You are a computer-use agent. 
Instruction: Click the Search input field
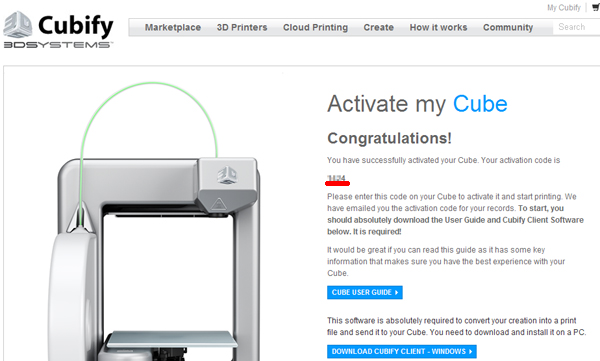pyautogui.click(x=576, y=27)
